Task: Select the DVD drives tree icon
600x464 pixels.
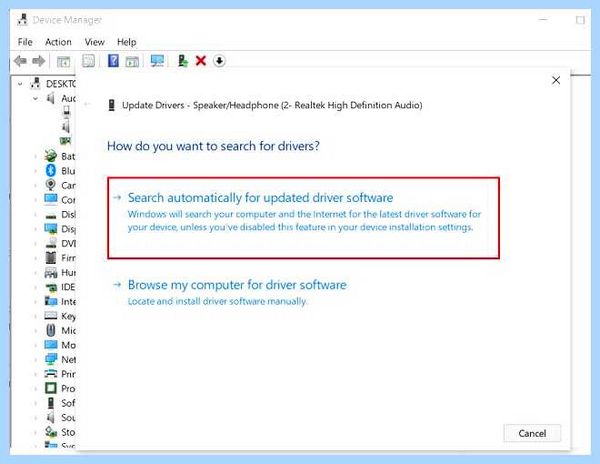Action: point(51,243)
